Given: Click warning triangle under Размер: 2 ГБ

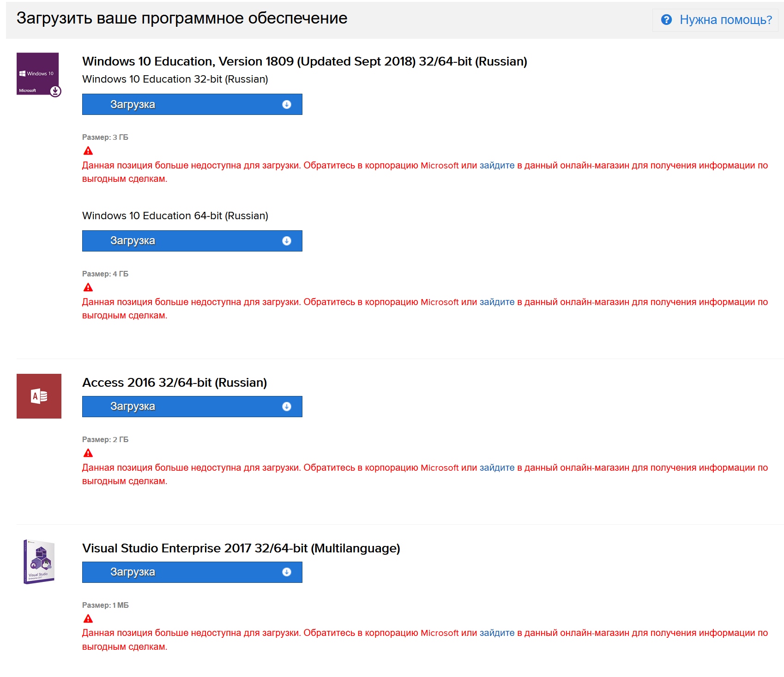Looking at the screenshot, I should pyautogui.click(x=88, y=453).
